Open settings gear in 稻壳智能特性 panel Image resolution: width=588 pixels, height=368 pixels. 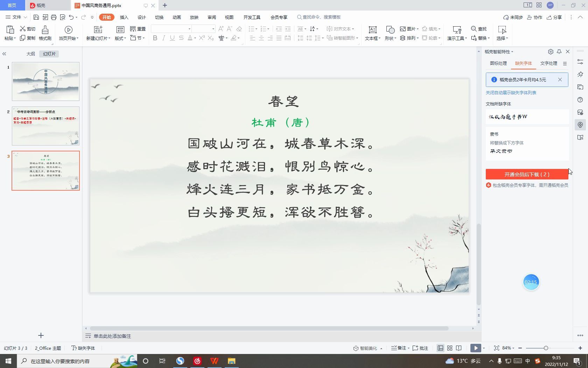click(551, 52)
